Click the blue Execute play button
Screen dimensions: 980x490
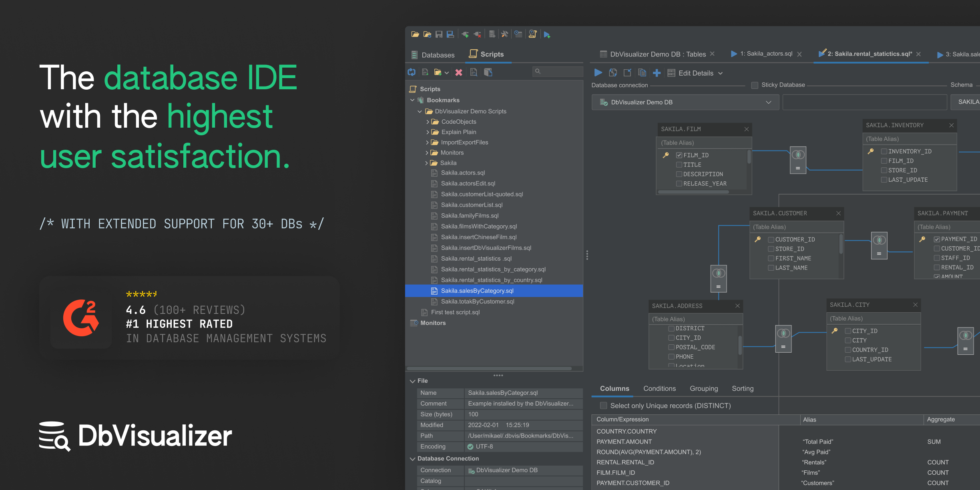pyautogui.click(x=598, y=72)
